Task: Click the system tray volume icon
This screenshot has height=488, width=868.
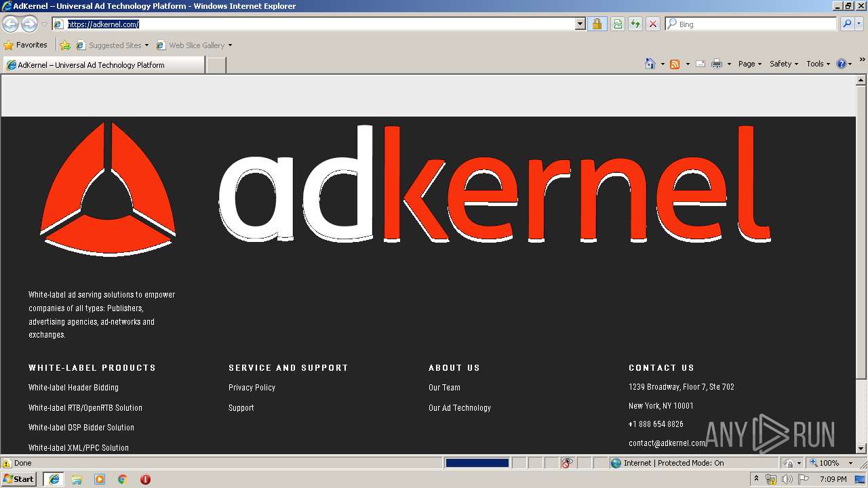Action: (x=787, y=479)
